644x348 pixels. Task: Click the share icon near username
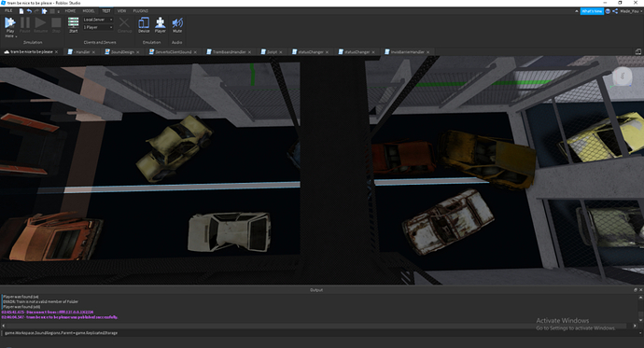[x=615, y=11]
